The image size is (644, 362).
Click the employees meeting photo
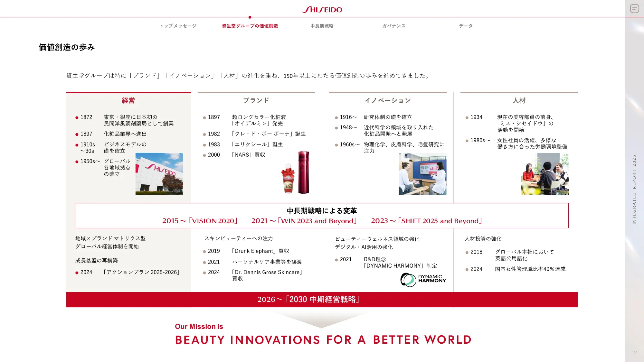click(x=545, y=174)
